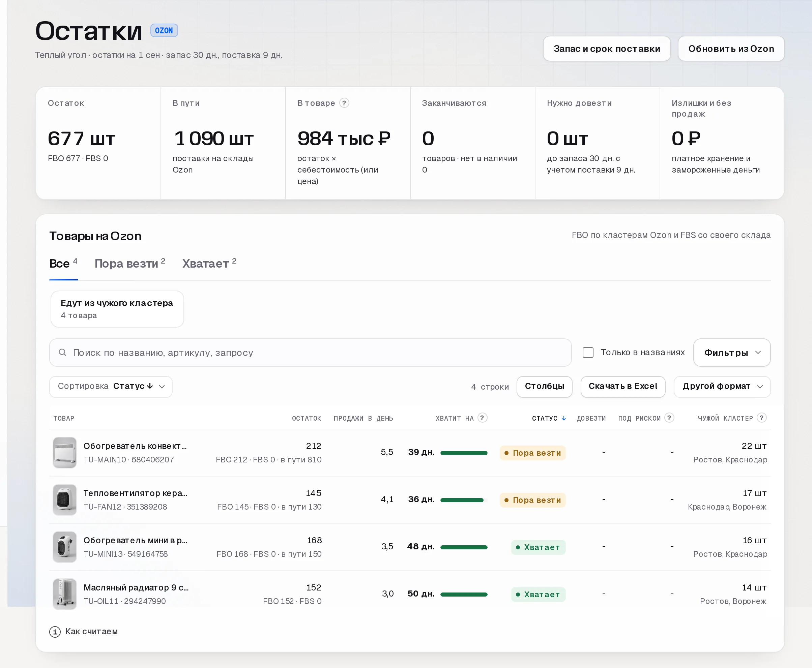Image resolution: width=812 pixels, height=668 pixels.
Task: Click product name Тепловентилятор кера...
Action: click(x=135, y=493)
